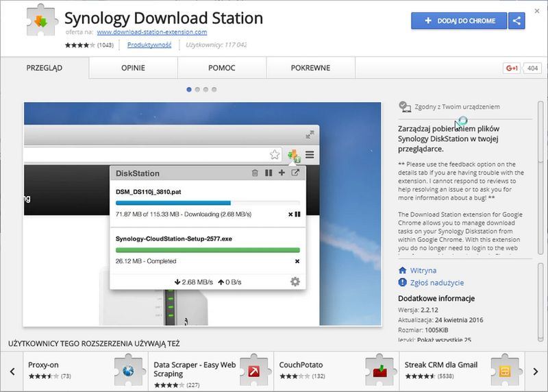Click the hamburger menu icon in screenshot

(310, 155)
